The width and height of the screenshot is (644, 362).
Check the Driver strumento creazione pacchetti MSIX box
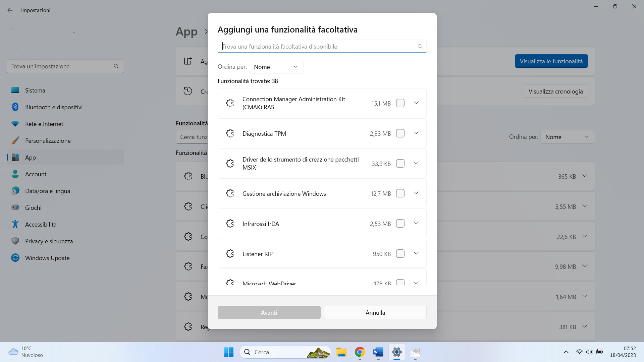pos(400,164)
